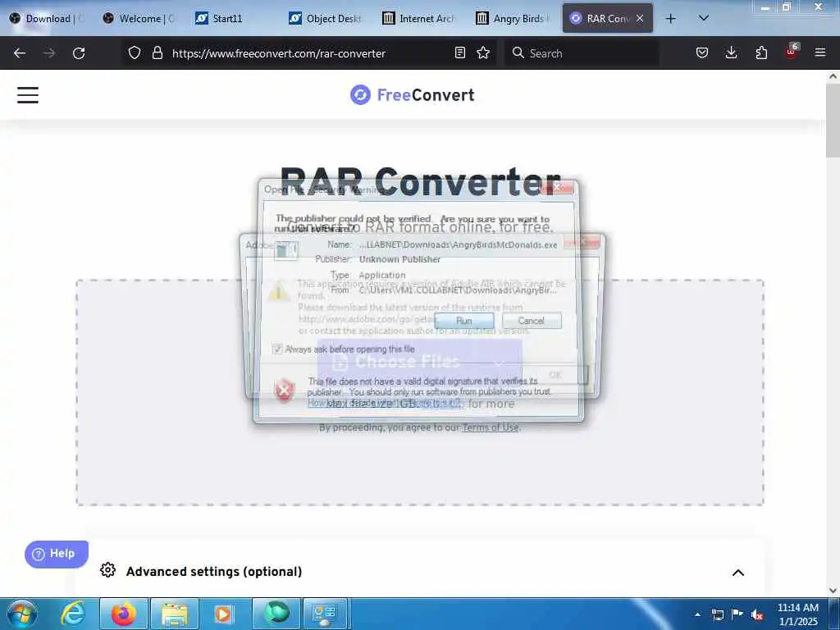Switch to the Internet Archive tab
The image size is (840, 630).
(420, 19)
